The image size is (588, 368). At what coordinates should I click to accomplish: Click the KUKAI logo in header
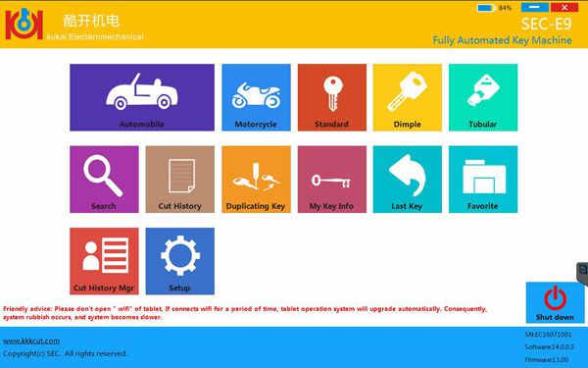point(24,24)
